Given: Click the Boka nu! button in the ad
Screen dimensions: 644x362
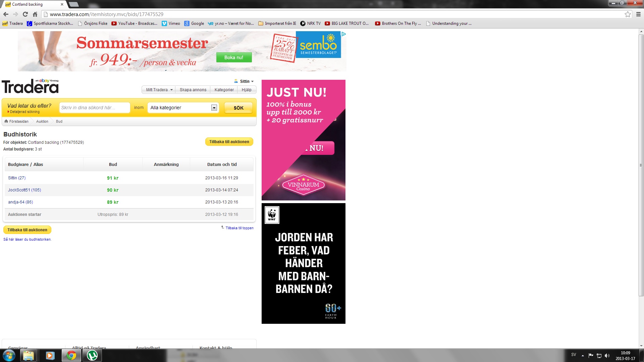Looking at the screenshot, I should (234, 58).
